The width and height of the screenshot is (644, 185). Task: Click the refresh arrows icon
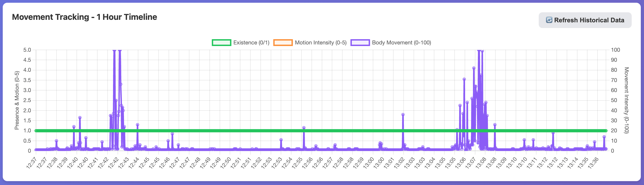[x=549, y=20]
